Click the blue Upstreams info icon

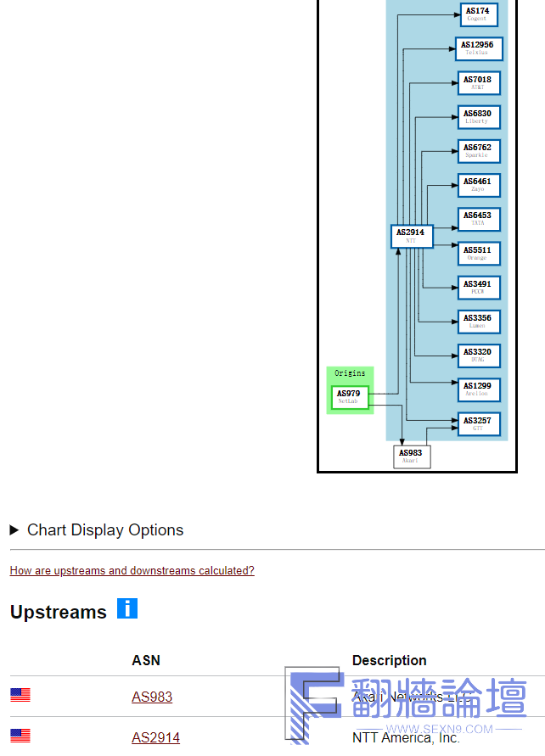coord(127,608)
